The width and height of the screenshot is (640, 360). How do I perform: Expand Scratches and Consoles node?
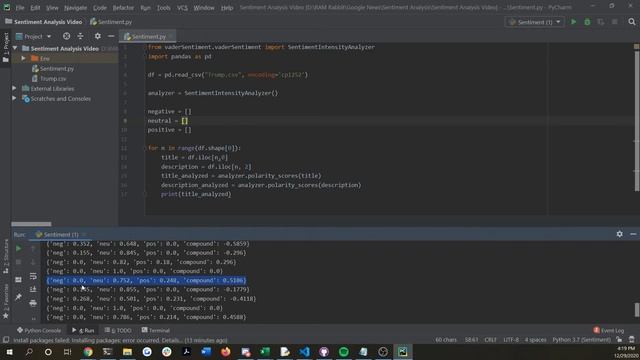point(14,98)
